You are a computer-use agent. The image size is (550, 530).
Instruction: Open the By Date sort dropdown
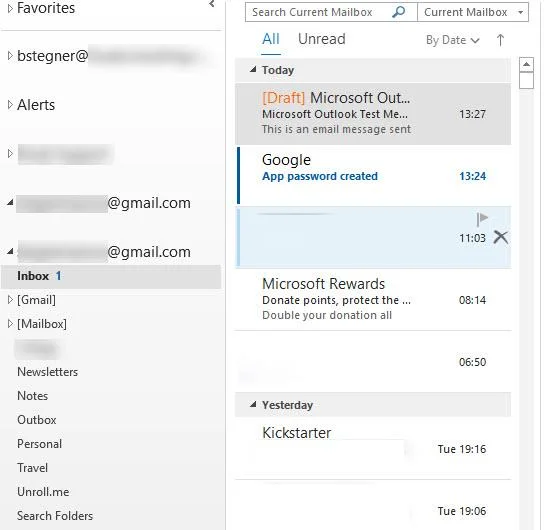452,40
